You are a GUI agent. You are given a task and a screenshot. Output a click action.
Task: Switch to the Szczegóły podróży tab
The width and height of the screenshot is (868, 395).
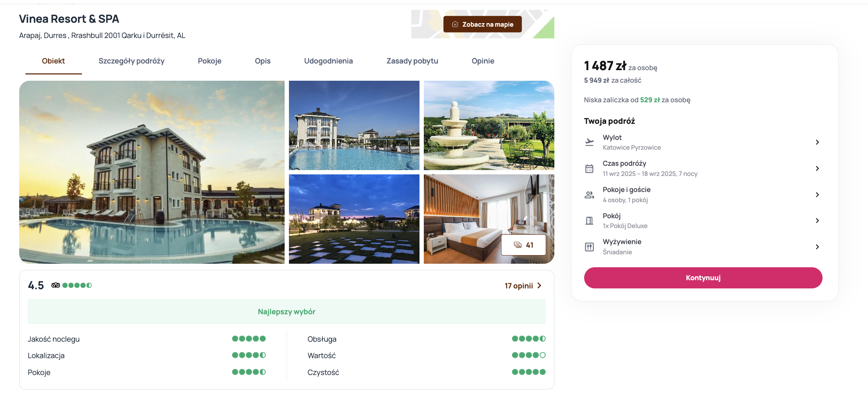pos(131,61)
